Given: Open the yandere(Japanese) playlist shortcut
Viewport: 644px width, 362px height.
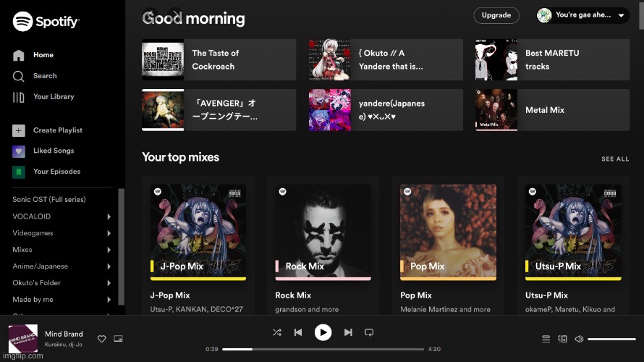Looking at the screenshot, I should (x=386, y=110).
